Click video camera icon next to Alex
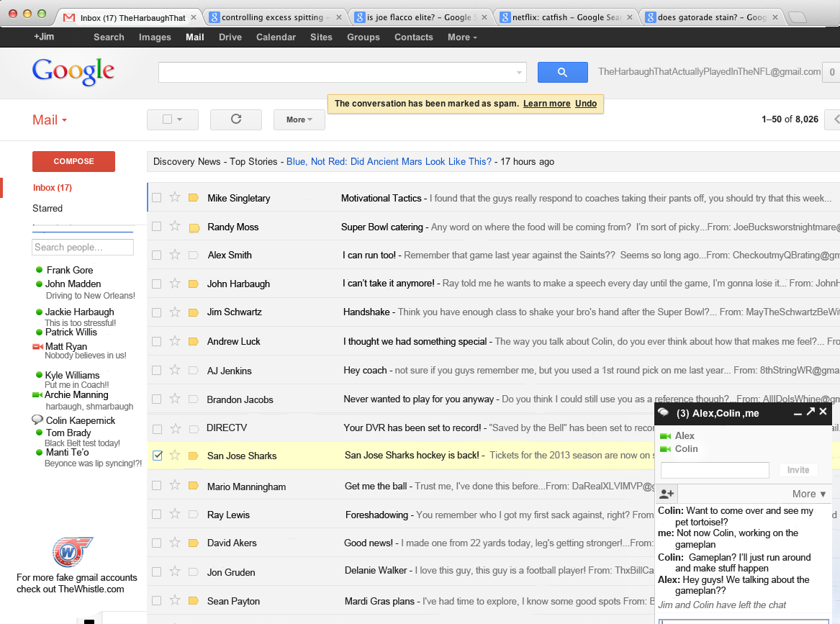Viewport: 840px width, 624px height. pos(665,436)
